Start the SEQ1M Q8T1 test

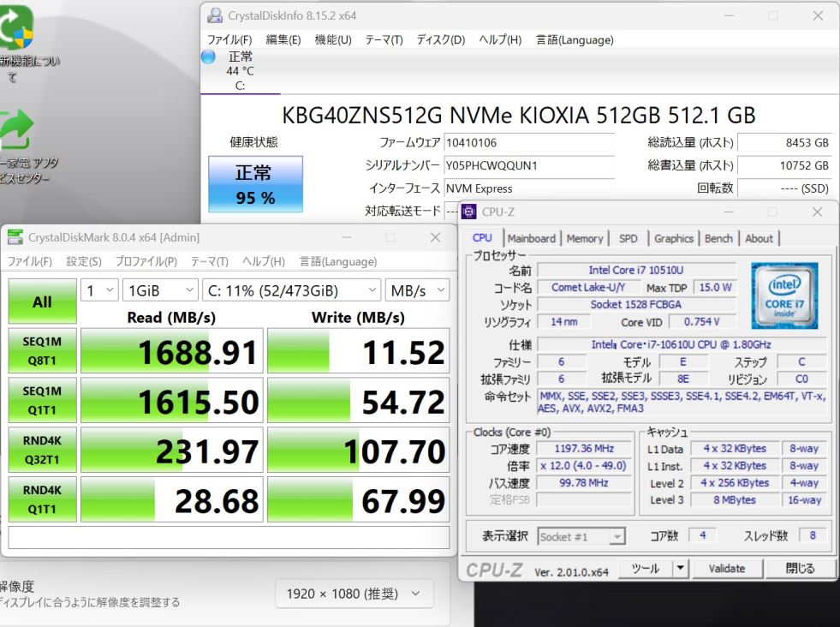(x=42, y=351)
